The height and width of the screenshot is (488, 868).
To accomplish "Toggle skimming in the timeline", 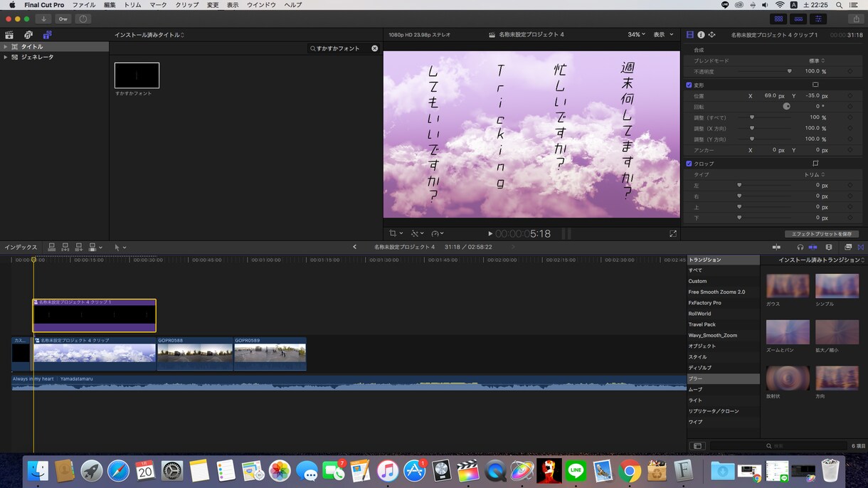I will [x=776, y=247].
